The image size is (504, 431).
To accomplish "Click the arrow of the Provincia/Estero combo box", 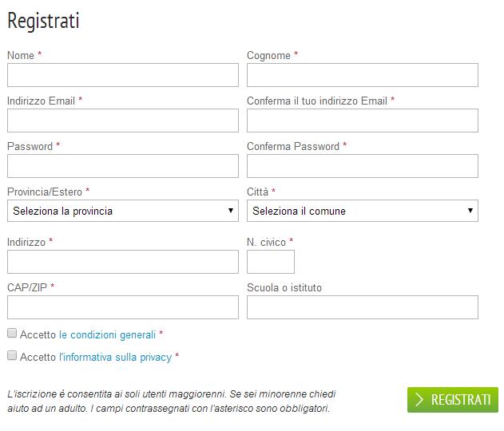I will [231, 211].
